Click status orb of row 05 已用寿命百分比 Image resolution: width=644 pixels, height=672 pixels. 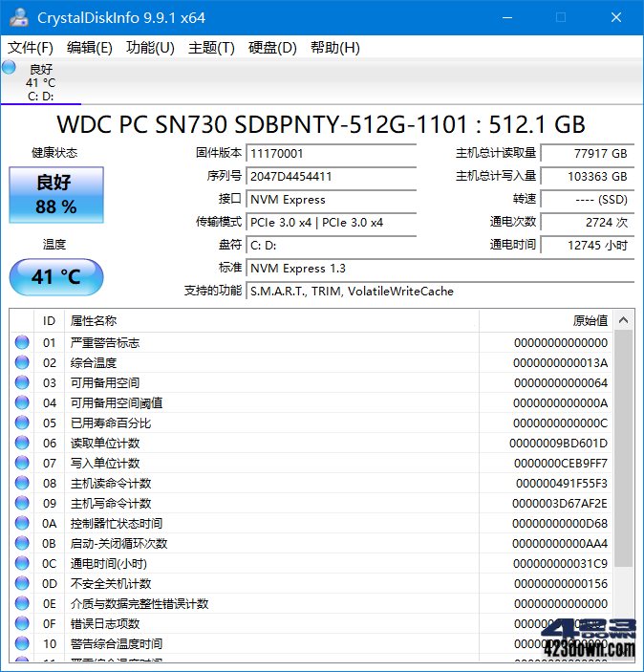[x=22, y=423]
